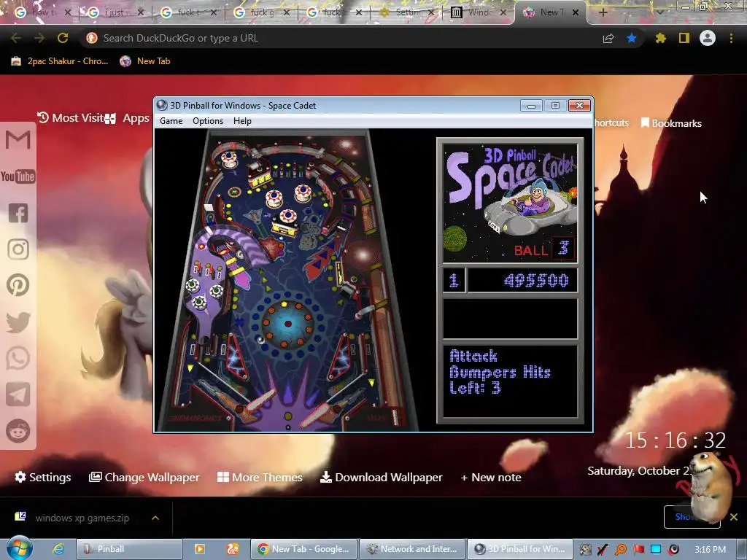This screenshot has height=560, width=747.
Task: Click the Chrome back arrow
Action: 16,38
